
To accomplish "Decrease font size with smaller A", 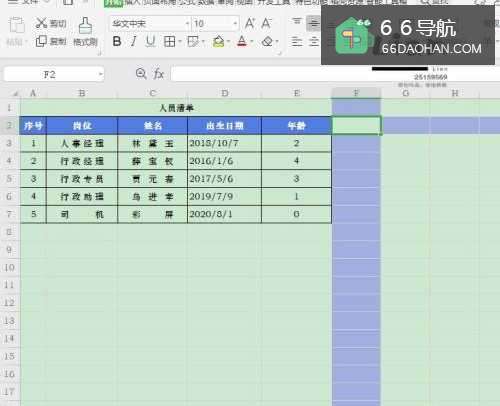I will pyautogui.click(x=266, y=23).
